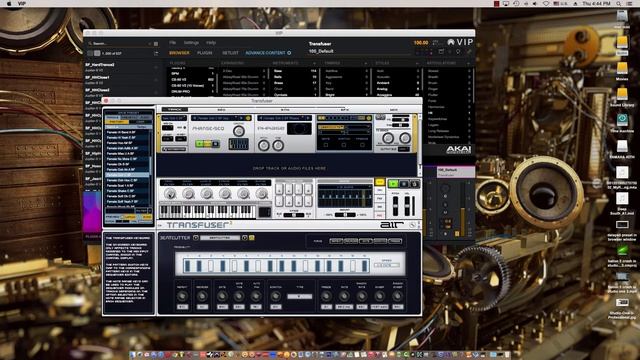Open the Beatcutter Speed selector

[387, 265]
